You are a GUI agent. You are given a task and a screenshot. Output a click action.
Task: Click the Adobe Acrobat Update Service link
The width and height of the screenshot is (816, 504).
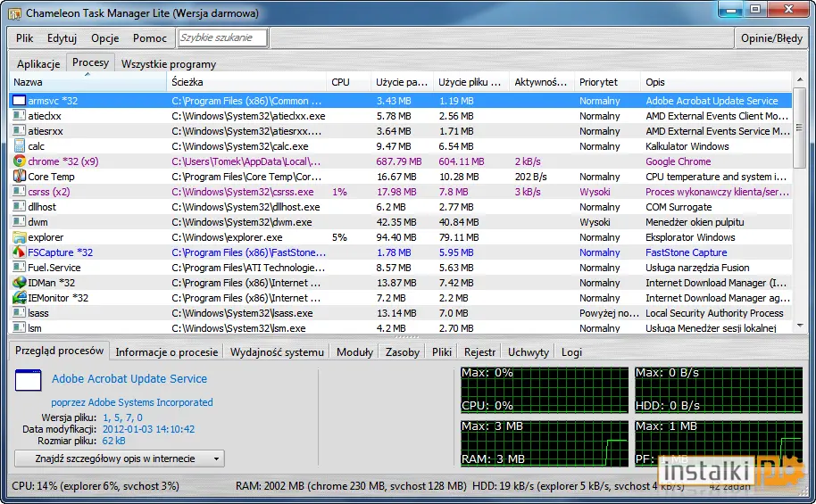[x=129, y=378]
